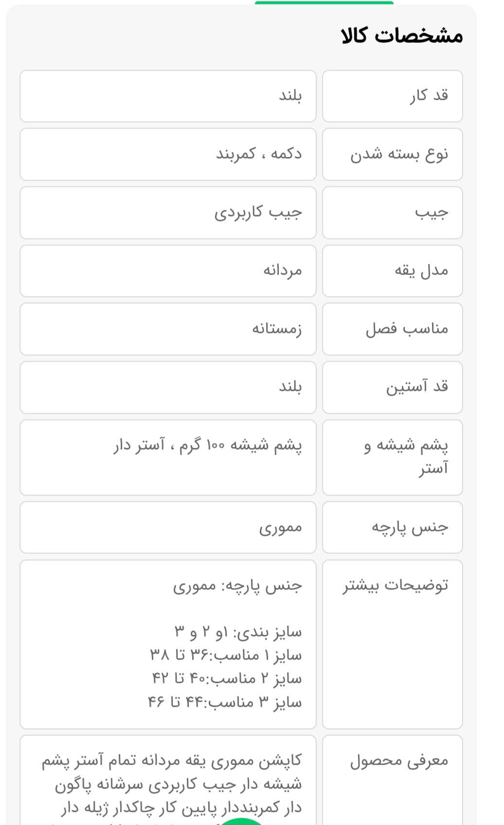Tap the "جنس پارچه" label cell
Viewport: 504px width, 825px height.
click(x=393, y=527)
